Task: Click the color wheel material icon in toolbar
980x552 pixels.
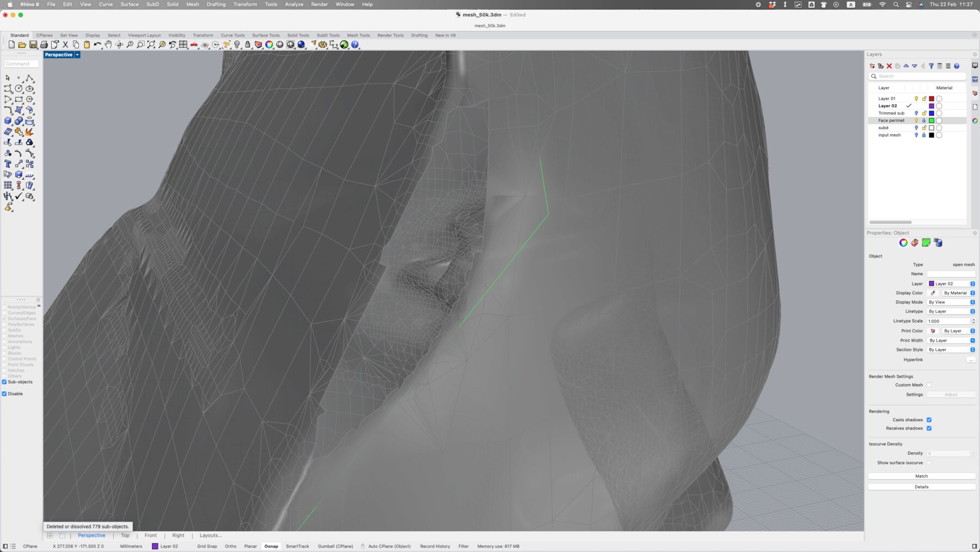Action: click(x=269, y=45)
